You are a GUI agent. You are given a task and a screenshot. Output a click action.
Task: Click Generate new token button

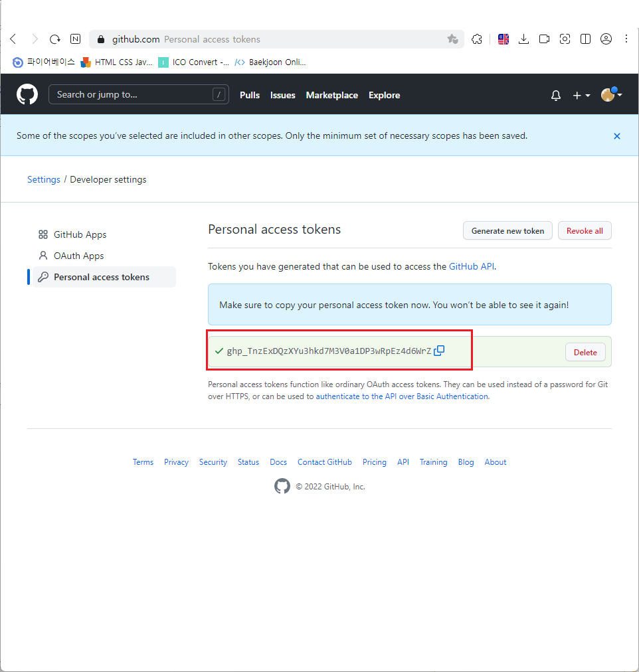pyautogui.click(x=507, y=230)
